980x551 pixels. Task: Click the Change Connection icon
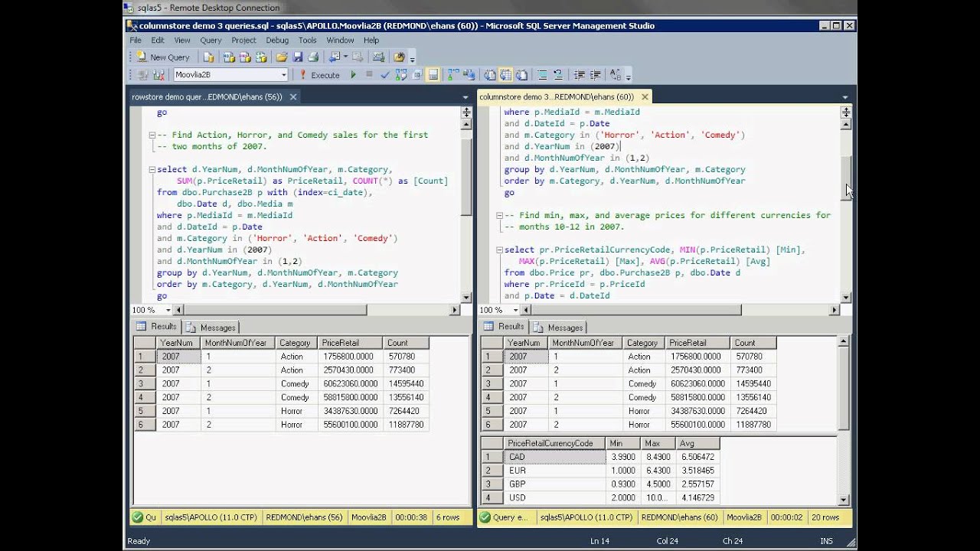tap(158, 75)
